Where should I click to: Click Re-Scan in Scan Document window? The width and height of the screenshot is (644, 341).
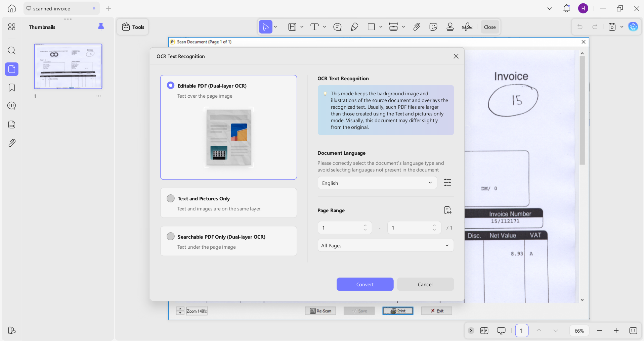point(320,311)
